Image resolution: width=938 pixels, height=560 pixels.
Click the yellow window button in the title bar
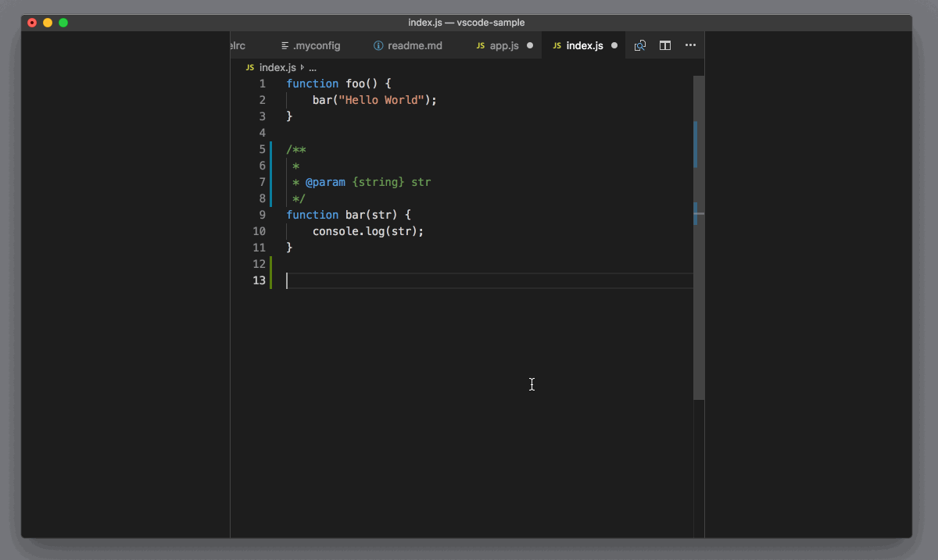point(48,23)
